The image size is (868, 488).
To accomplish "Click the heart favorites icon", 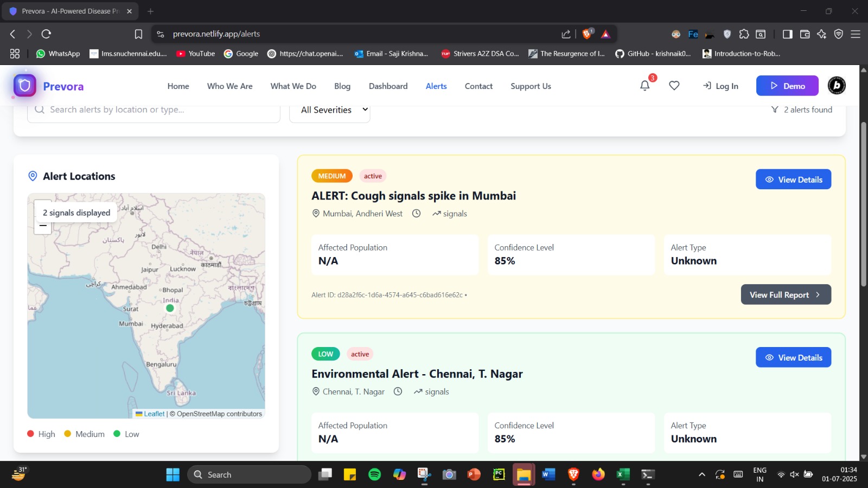I will [674, 86].
